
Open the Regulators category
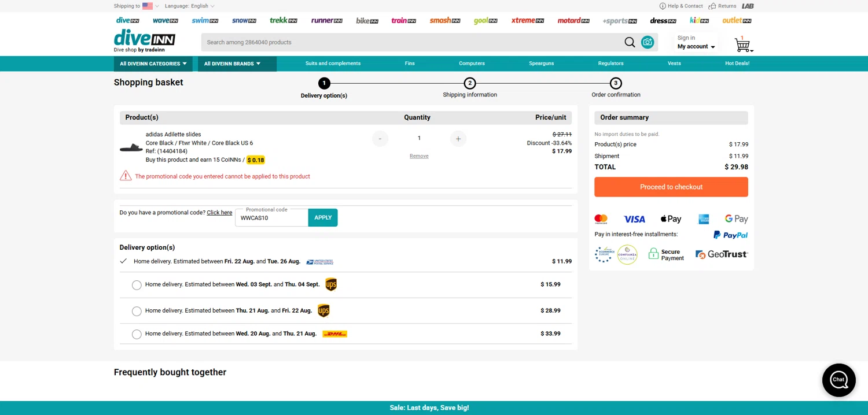[x=610, y=64]
